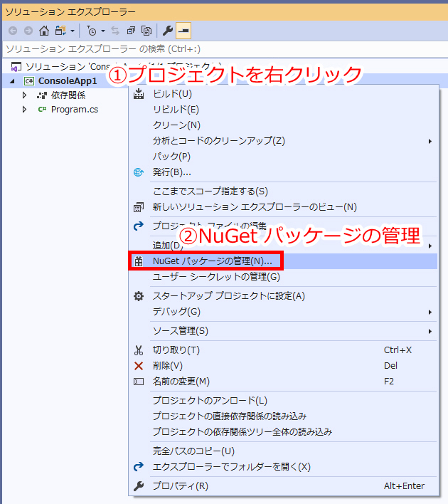The width and height of the screenshot is (448, 504).
Task: Click the sync with active document icon
Action: point(115,31)
